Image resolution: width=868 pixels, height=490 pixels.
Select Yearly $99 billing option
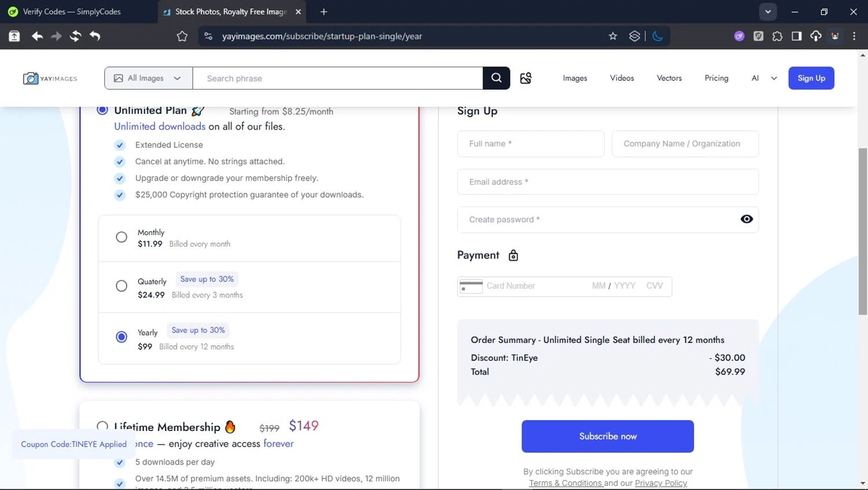tap(122, 337)
